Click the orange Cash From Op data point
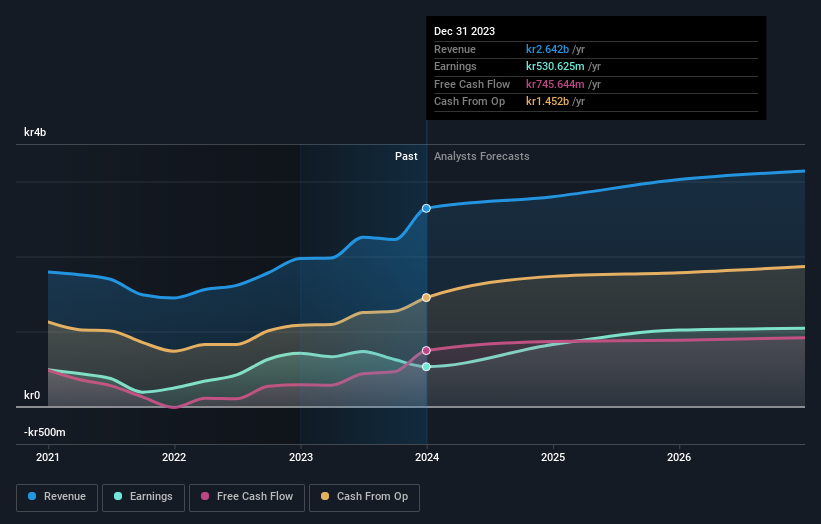Viewport: 821px width, 524px height. click(x=426, y=297)
